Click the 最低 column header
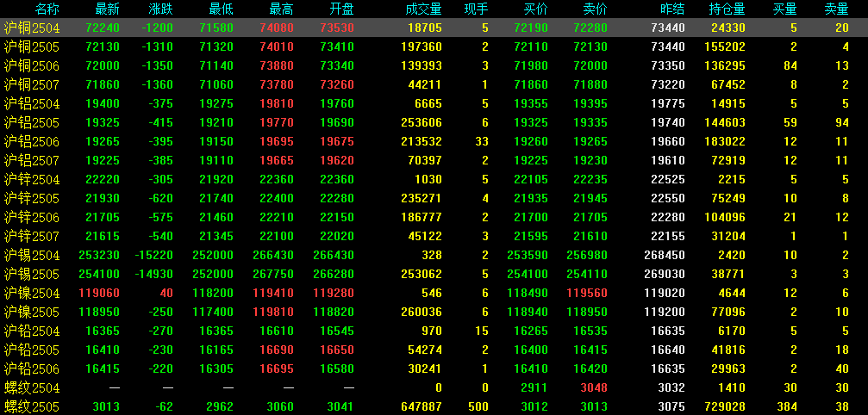Screen dimensions: 868x415 pyautogui.click(x=221, y=9)
